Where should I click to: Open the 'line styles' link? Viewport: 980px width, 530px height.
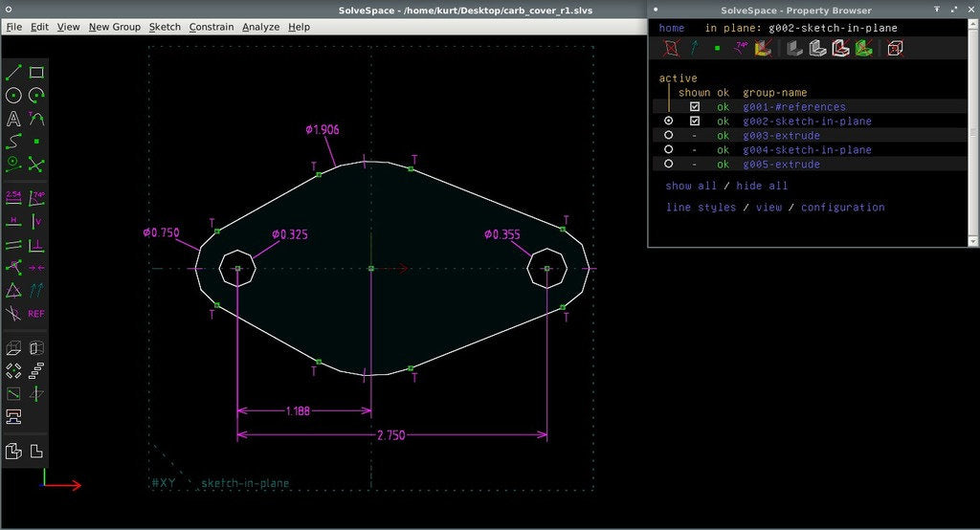(701, 207)
